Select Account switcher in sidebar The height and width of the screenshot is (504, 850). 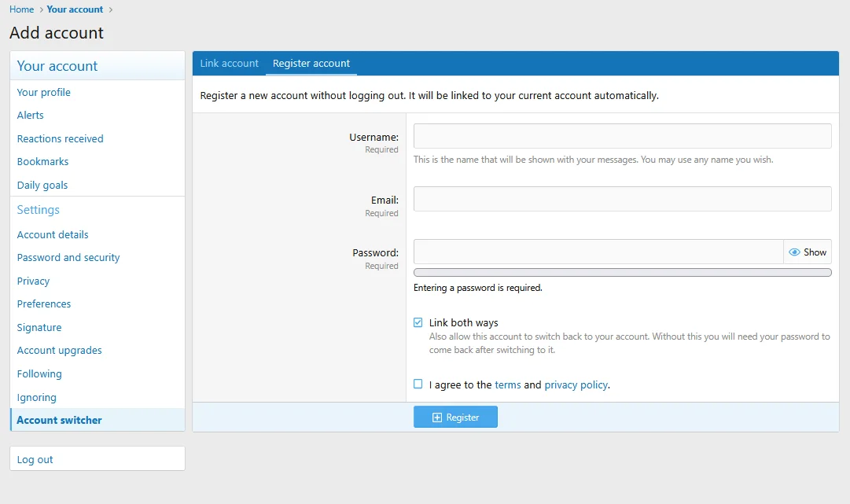point(98,420)
